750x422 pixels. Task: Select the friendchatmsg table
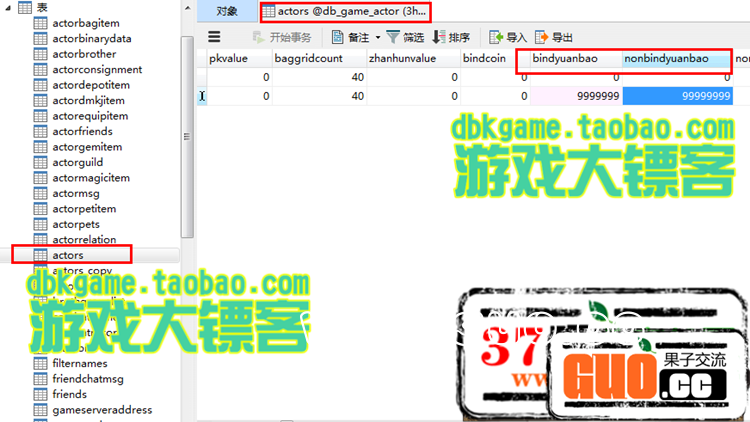click(x=88, y=379)
